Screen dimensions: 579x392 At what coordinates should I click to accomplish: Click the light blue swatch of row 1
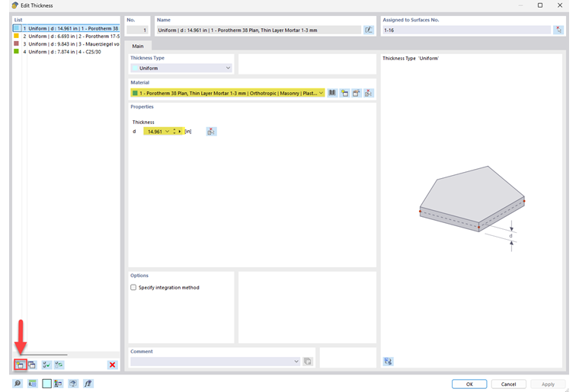click(x=17, y=28)
